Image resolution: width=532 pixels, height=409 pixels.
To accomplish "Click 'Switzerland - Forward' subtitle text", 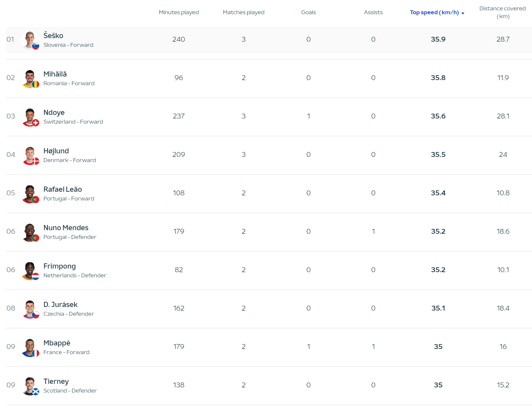I will [73, 122].
